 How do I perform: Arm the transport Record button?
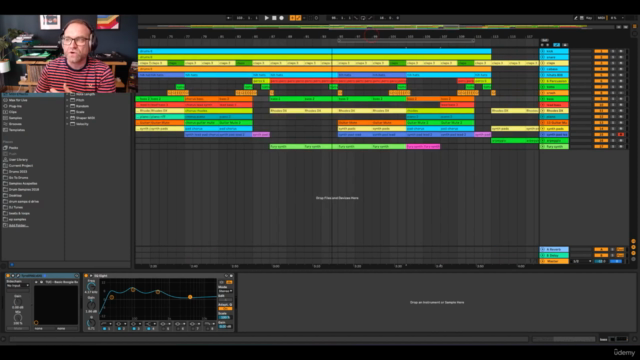281,18
